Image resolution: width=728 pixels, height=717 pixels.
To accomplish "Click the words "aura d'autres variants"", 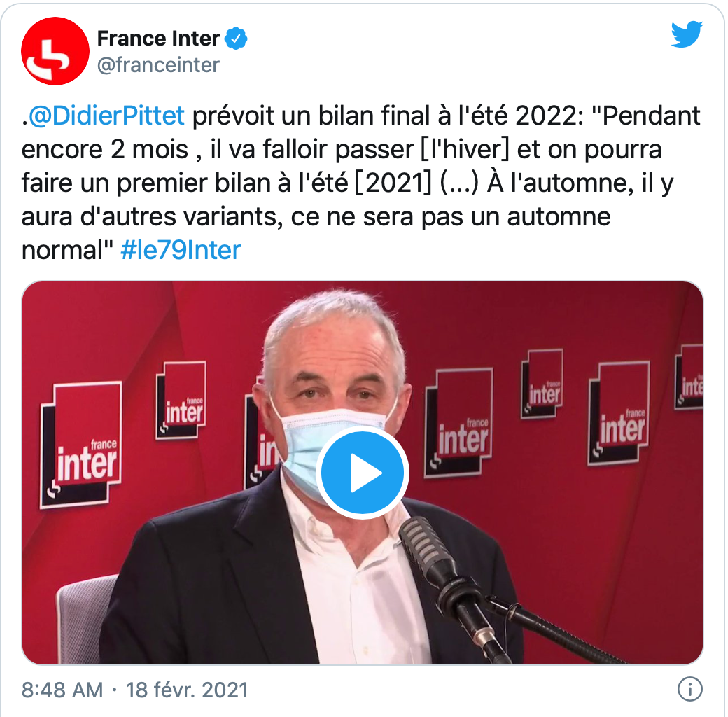I will pyautogui.click(x=153, y=217).
